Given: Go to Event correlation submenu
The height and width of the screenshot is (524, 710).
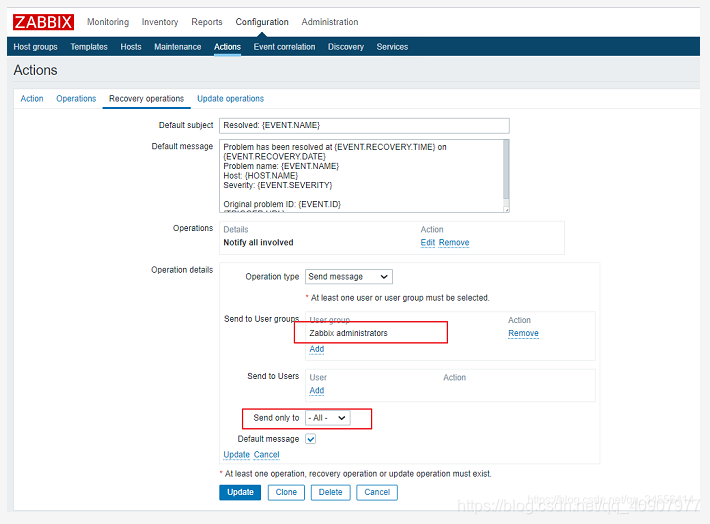Looking at the screenshot, I should click(284, 47).
